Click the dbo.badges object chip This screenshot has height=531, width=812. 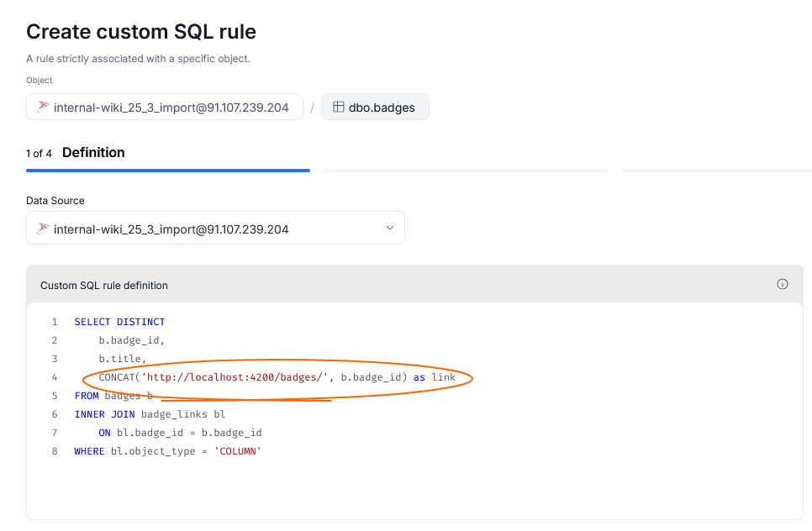(375, 108)
